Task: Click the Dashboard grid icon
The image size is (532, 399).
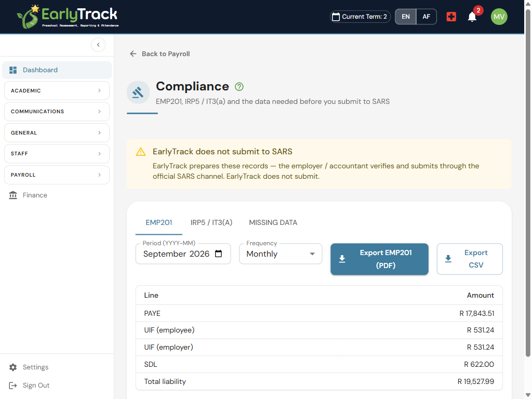Action: point(13,70)
